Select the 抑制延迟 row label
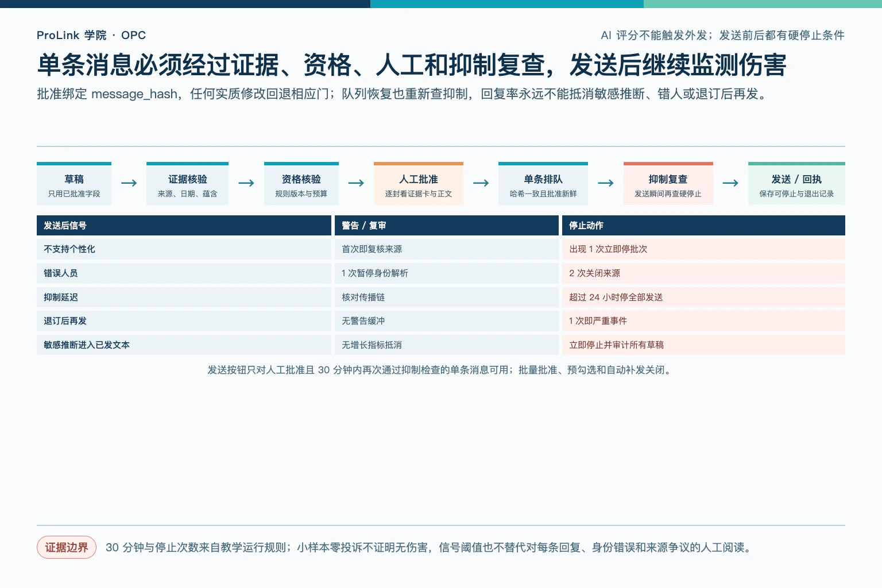This screenshot has width=882, height=588. point(184,297)
